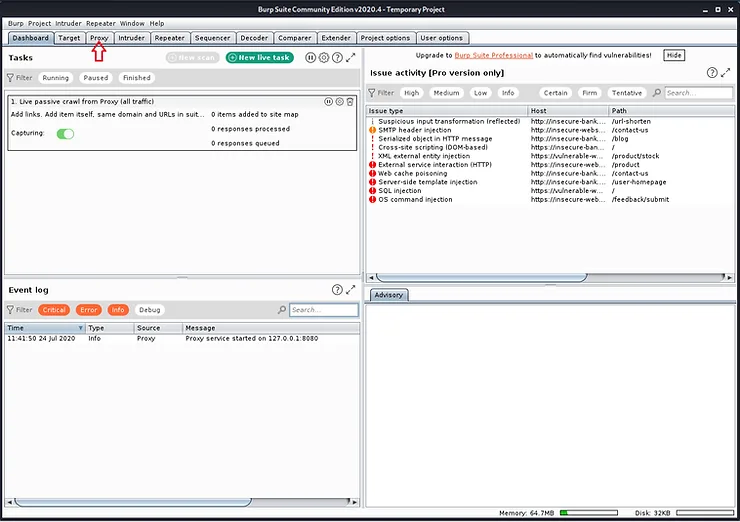Click the Event log search magnifier icon
The image size is (740, 522).
click(x=282, y=310)
